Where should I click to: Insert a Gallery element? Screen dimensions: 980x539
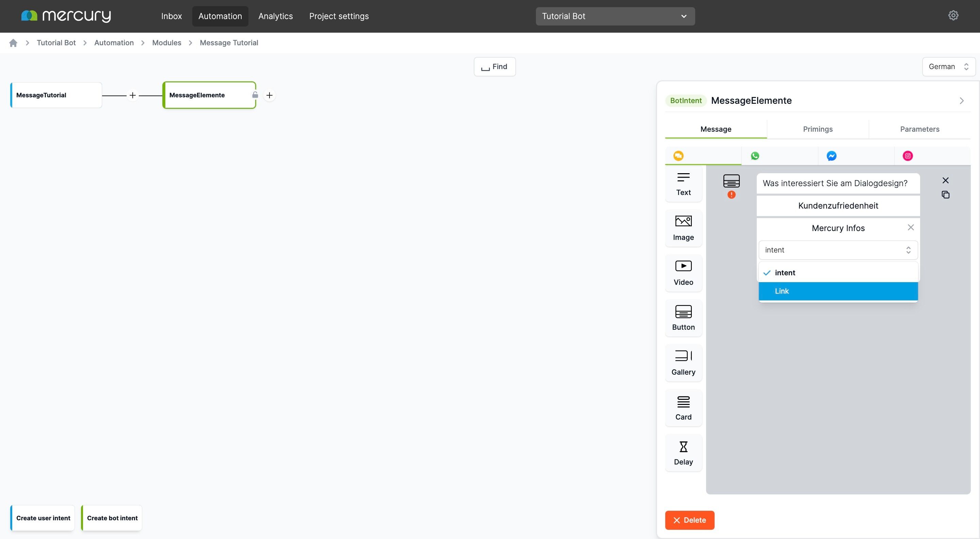pyautogui.click(x=683, y=362)
